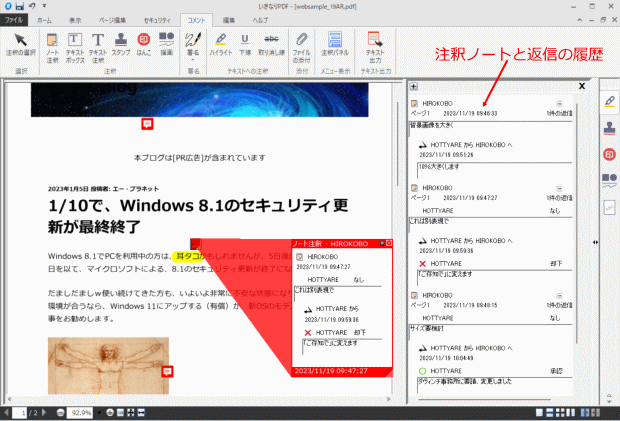Screen dimensions: 620x421
Task: Pick the テキストボックス tool in ribbon
Action: pos(75,48)
